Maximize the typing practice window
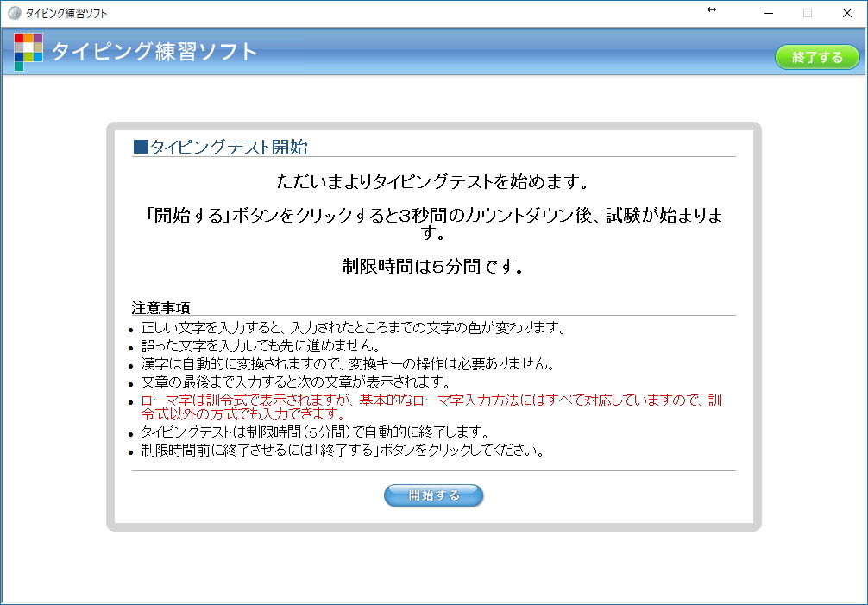This screenshot has height=605, width=868. 806,13
